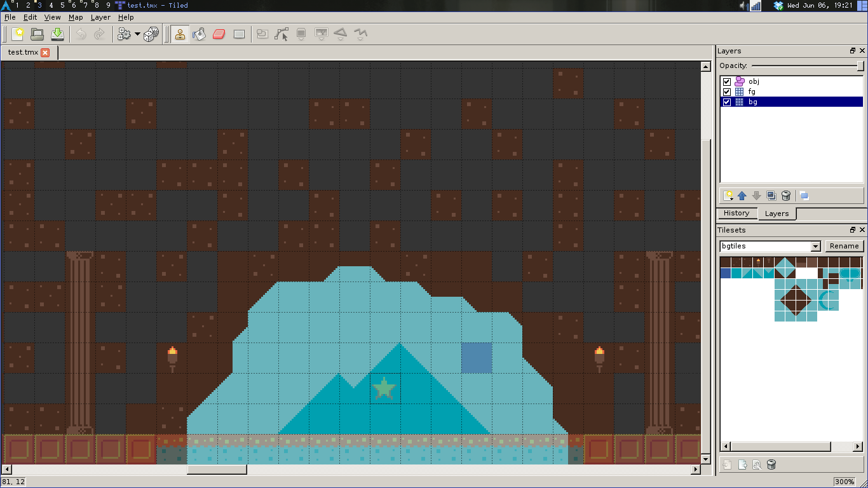Select the obj layer name
868x488 pixels.
(x=754, y=81)
